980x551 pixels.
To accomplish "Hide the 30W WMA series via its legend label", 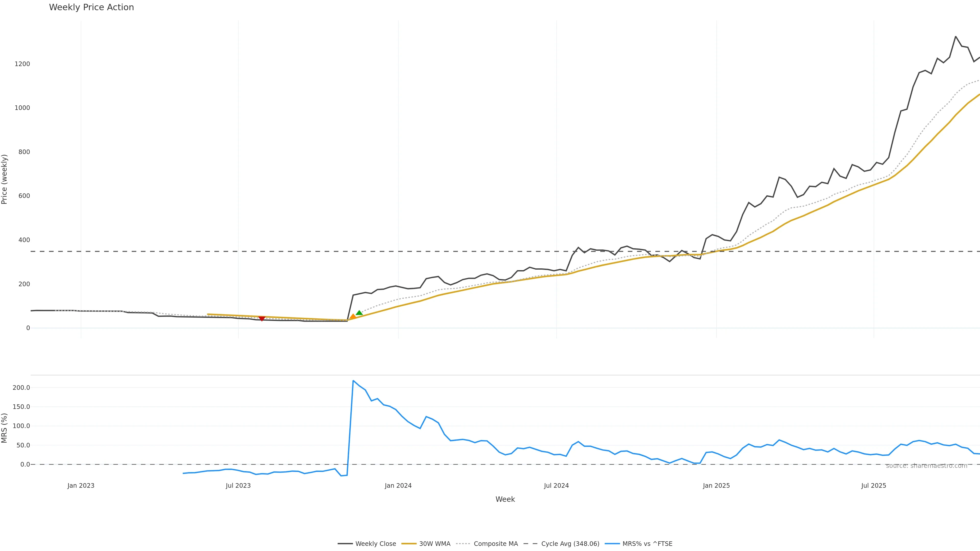I will pos(434,544).
